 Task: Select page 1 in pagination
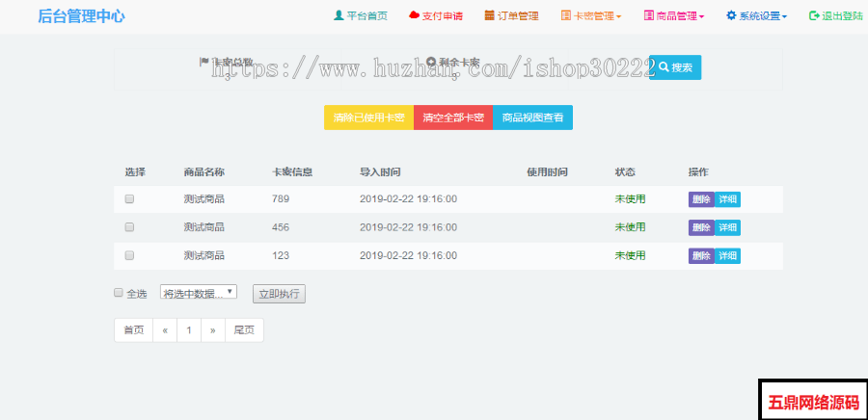(189, 330)
